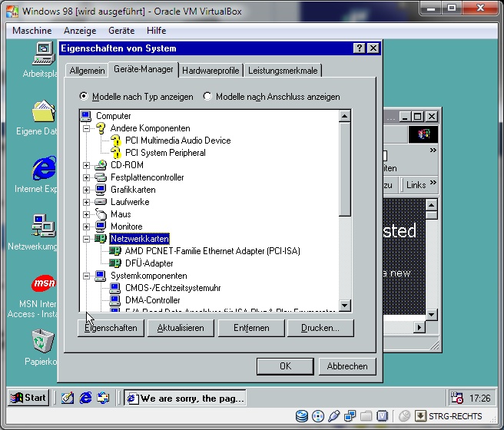Click the system tray scheduler icon
Viewport: 504px width, 430px height.
click(x=456, y=398)
